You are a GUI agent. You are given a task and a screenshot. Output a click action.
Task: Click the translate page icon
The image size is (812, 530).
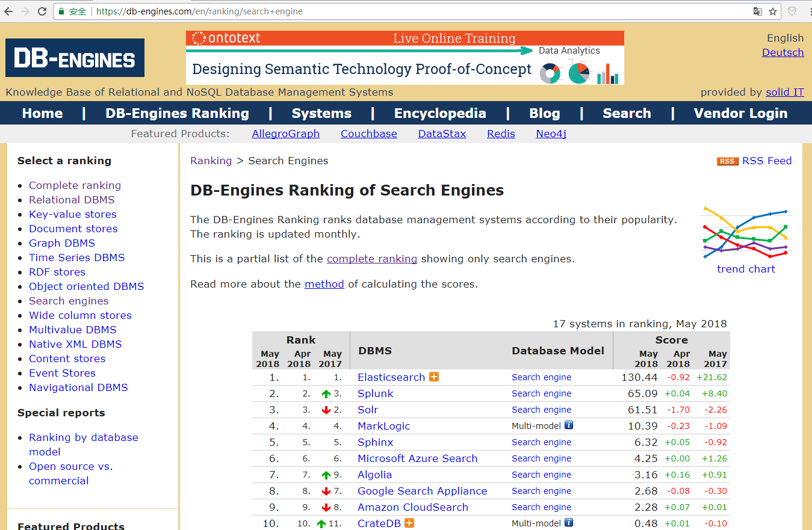pyautogui.click(x=758, y=11)
